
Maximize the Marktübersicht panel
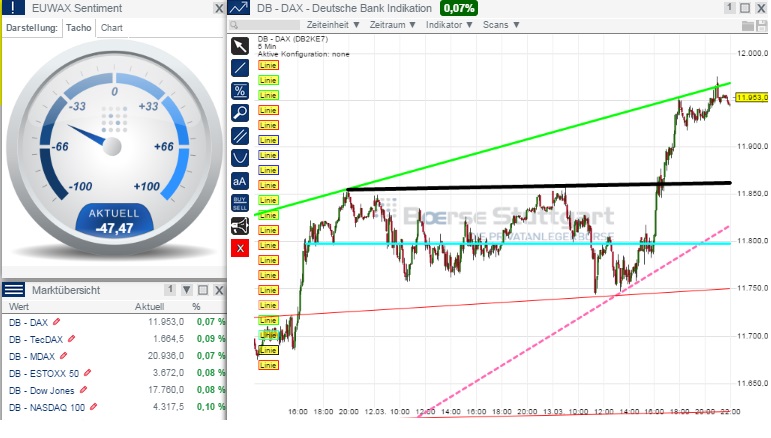tap(203, 290)
